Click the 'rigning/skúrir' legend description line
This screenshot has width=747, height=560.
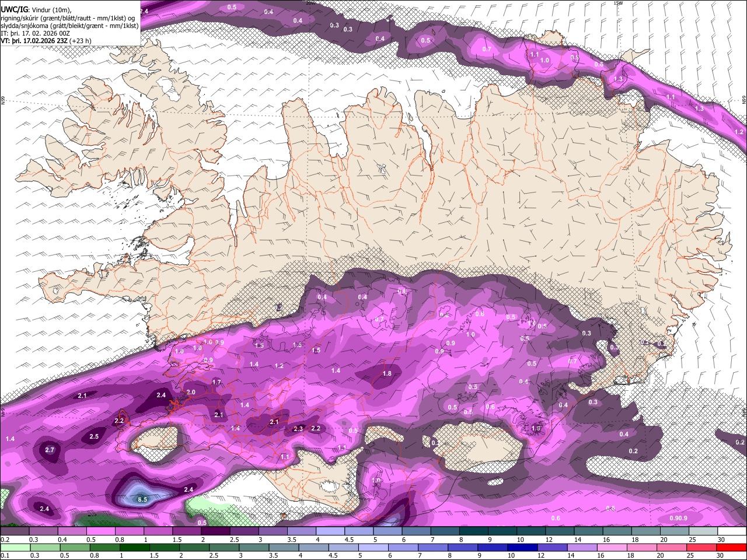click(68, 17)
